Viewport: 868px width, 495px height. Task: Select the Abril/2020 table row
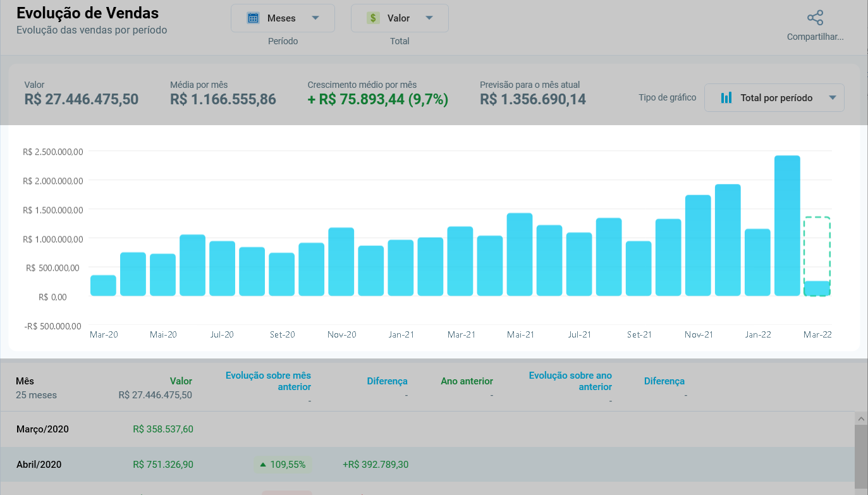click(427, 465)
